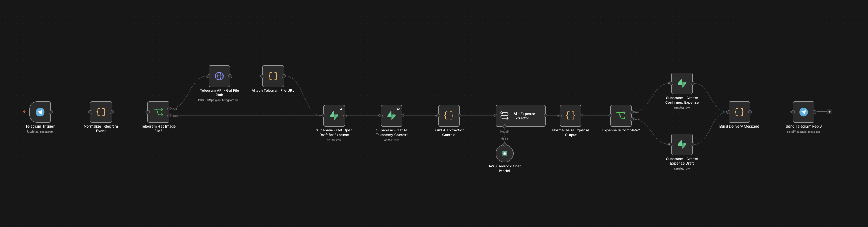The height and width of the screenshot is (227, 868).
Task: Click the 'AWS Bedrock Chat Model' label
Action: [504, 168]
